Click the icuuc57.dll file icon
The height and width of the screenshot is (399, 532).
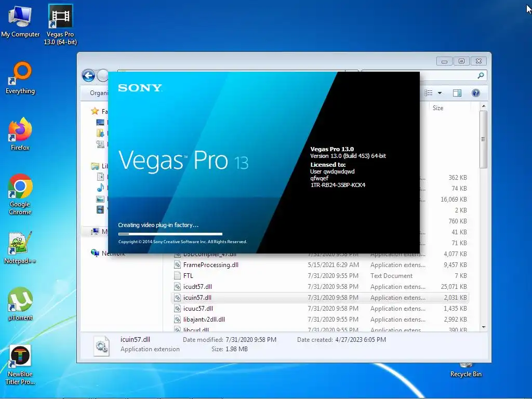(x=177, y=308)
